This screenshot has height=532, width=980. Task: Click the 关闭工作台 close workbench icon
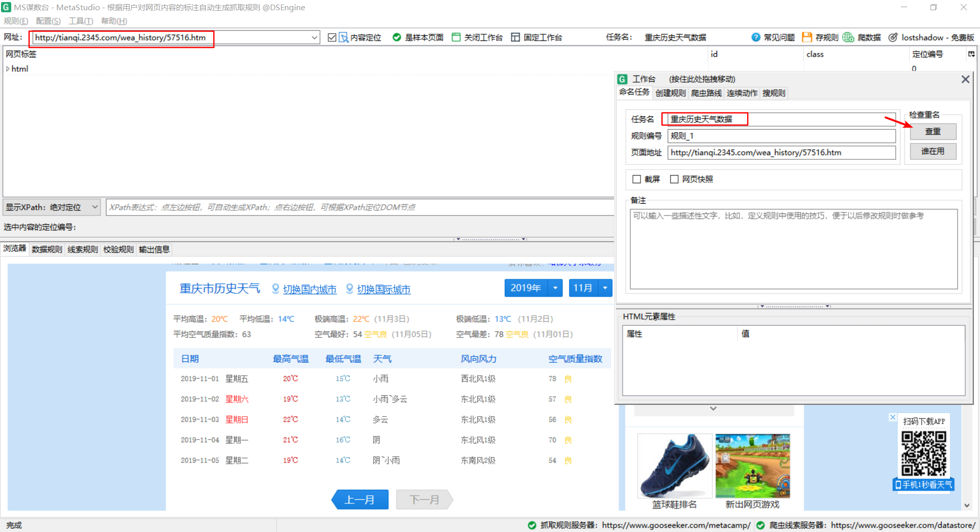[456, 37]
